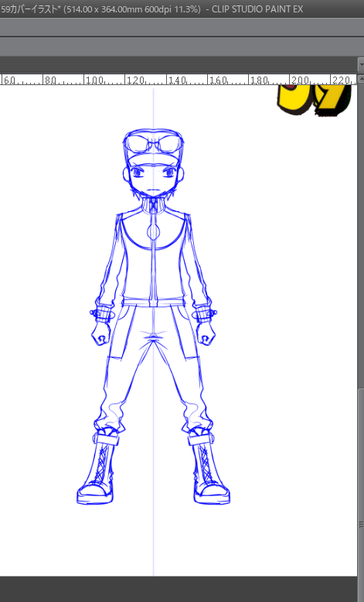Click the horizontal ruler at the 140 mark
This screenshot has width=364, height=602.
tap(175, 80)
